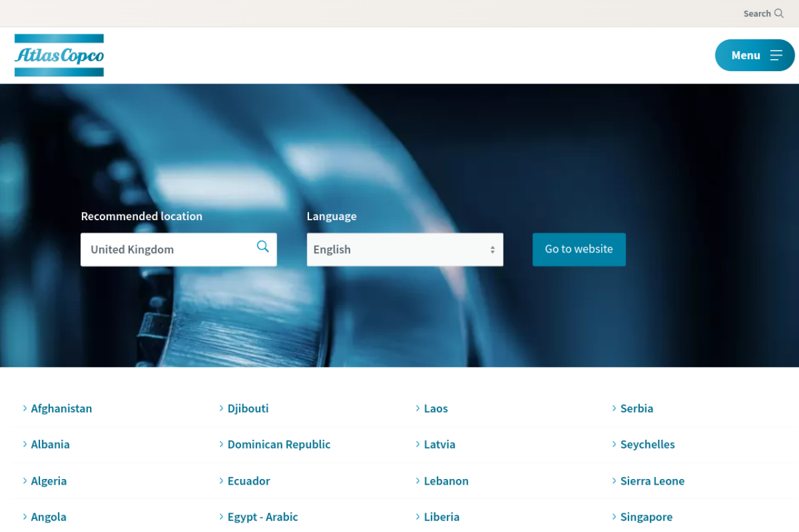Select the Djibouti link
This screenshot has width=799, height=532.
(248, 409)
